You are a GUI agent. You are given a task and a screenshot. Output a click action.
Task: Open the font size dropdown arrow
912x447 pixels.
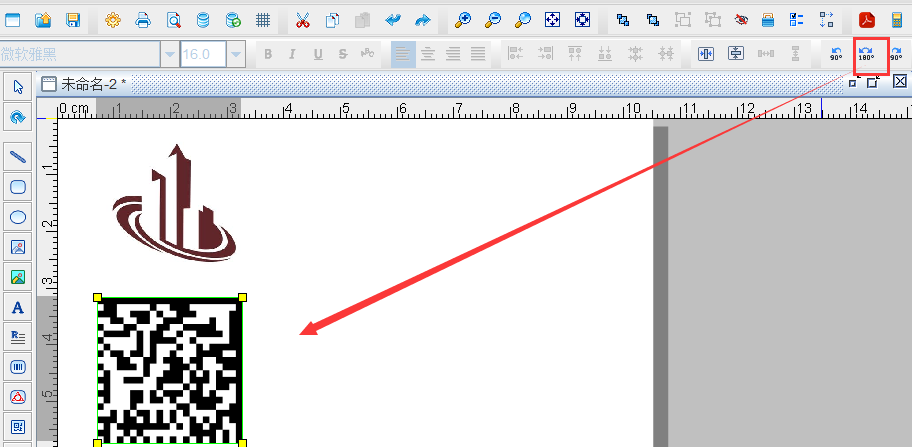pos(236,55)
